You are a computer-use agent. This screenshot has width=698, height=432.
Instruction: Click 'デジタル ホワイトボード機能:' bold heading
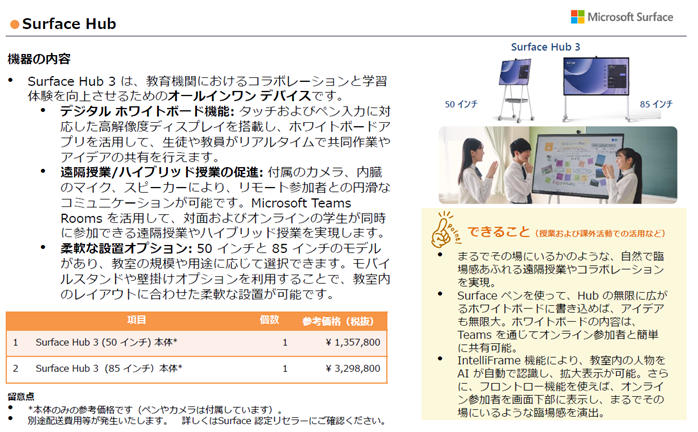coord(147,111)
